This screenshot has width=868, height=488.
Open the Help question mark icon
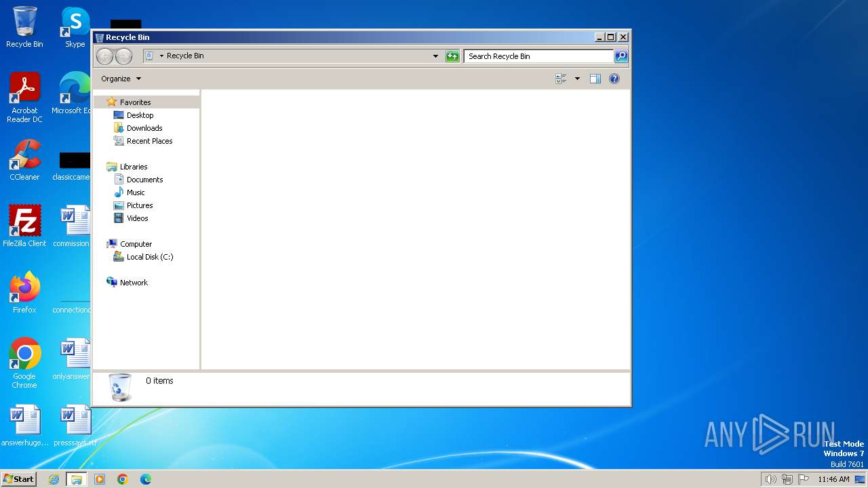tap(614, 79)
